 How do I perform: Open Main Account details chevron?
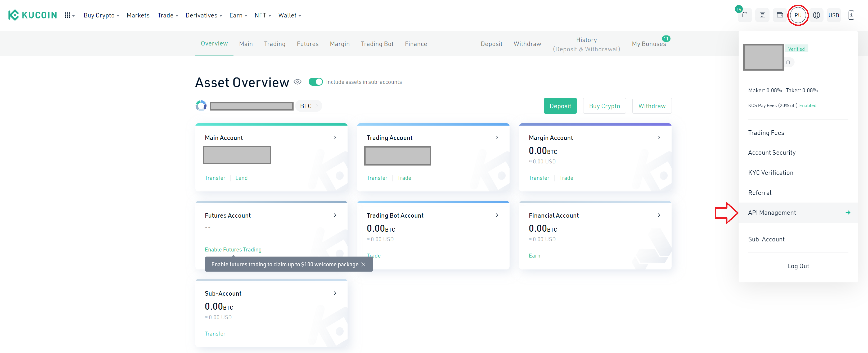[x=335, y=137]
